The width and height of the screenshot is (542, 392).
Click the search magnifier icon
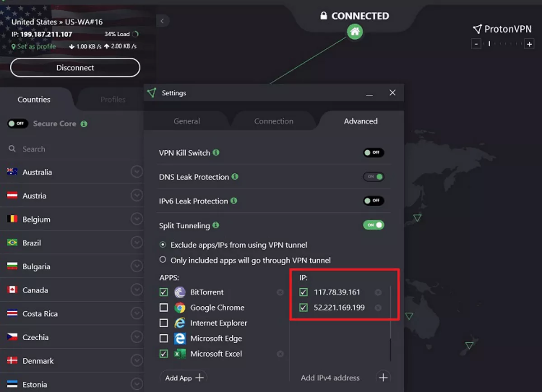12,149
